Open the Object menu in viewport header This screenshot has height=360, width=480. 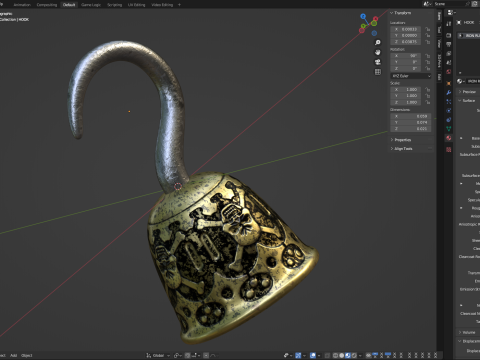coord(27,356)
